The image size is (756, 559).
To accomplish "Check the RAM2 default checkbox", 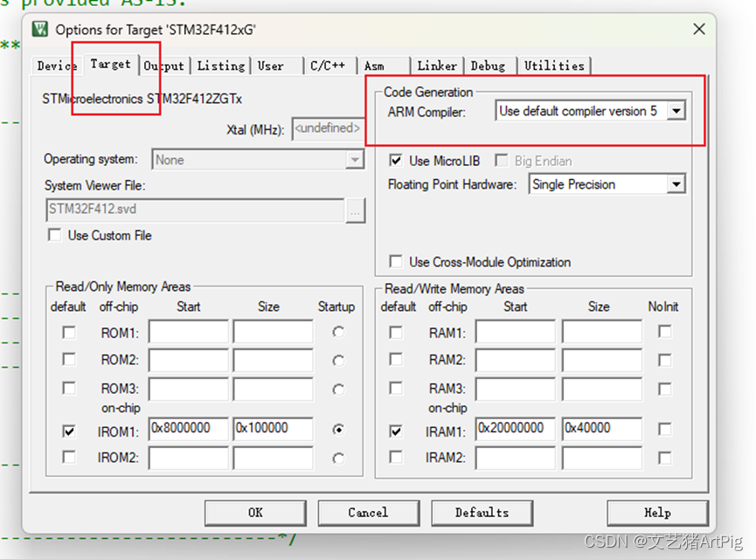I will coord(396,360).
